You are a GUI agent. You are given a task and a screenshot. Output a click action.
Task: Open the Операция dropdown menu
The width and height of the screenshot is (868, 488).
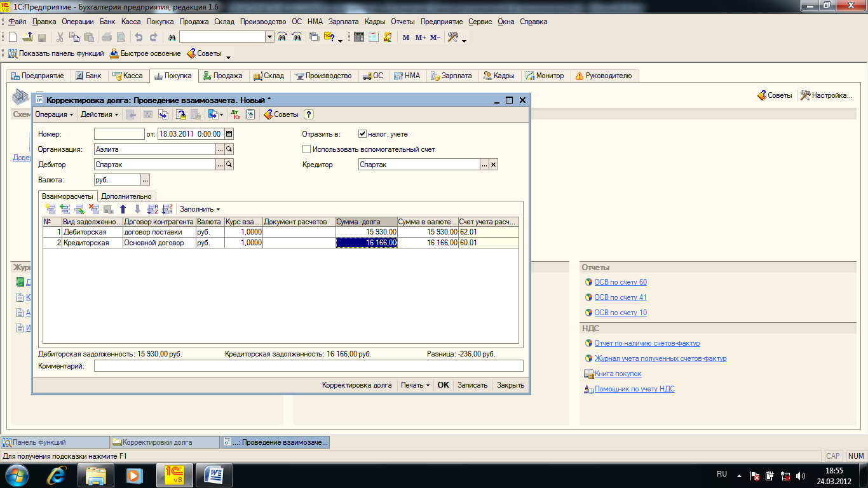(54, 114)
